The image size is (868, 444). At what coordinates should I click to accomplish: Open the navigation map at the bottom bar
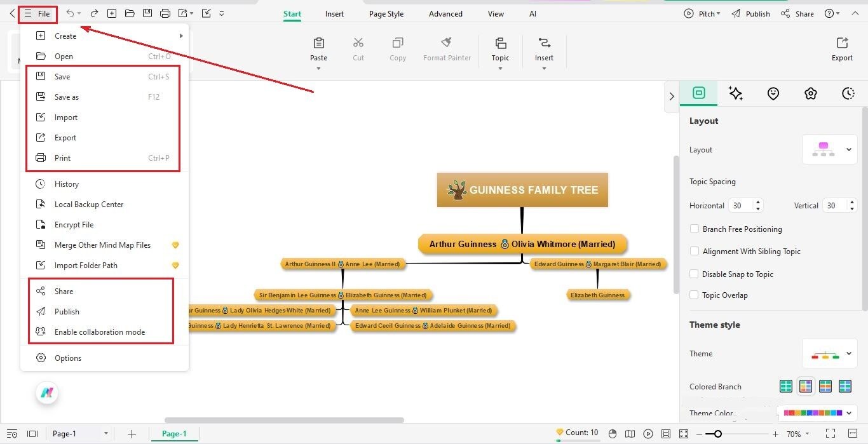(630, 434)
